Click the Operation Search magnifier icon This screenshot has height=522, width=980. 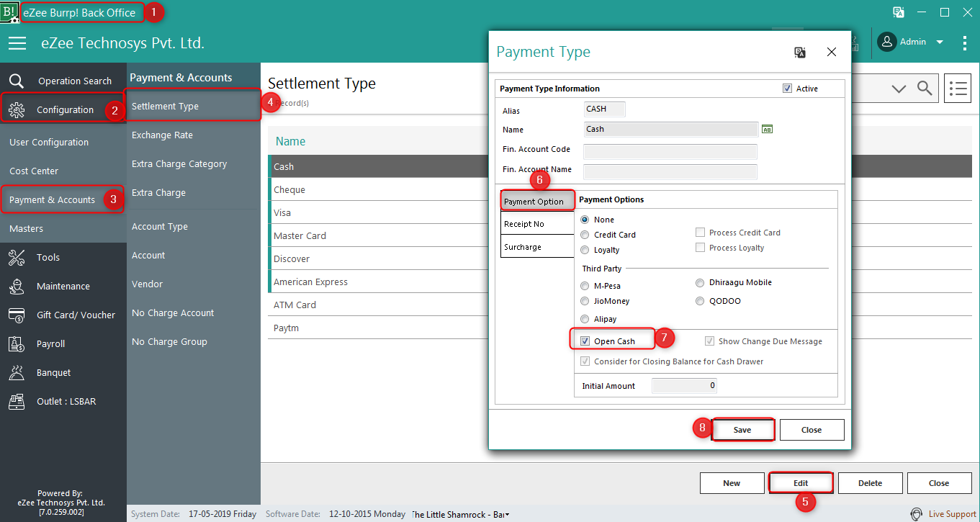17,81
